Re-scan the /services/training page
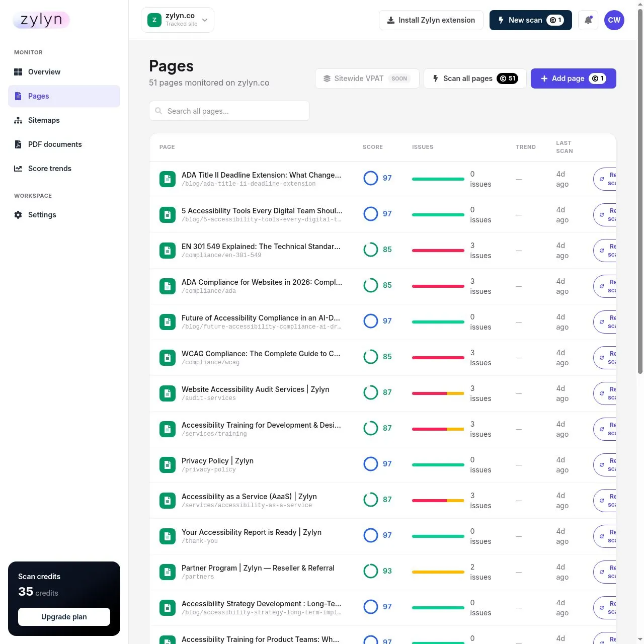 pyautogui.click(x=605, y=429)
